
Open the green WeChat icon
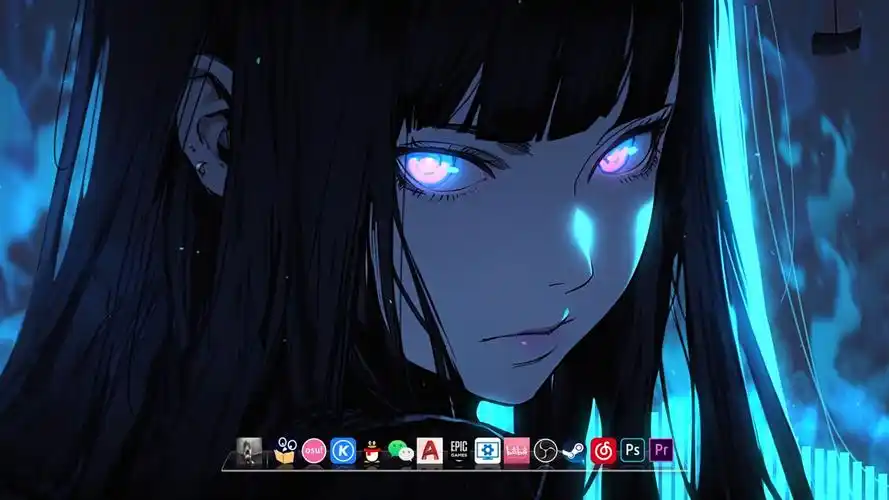[401, 451]
